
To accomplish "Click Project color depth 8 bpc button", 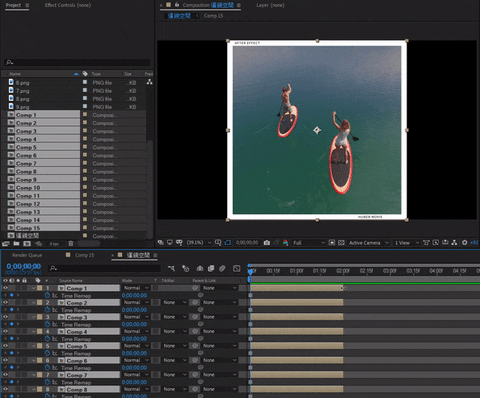I will pos(54,244).
